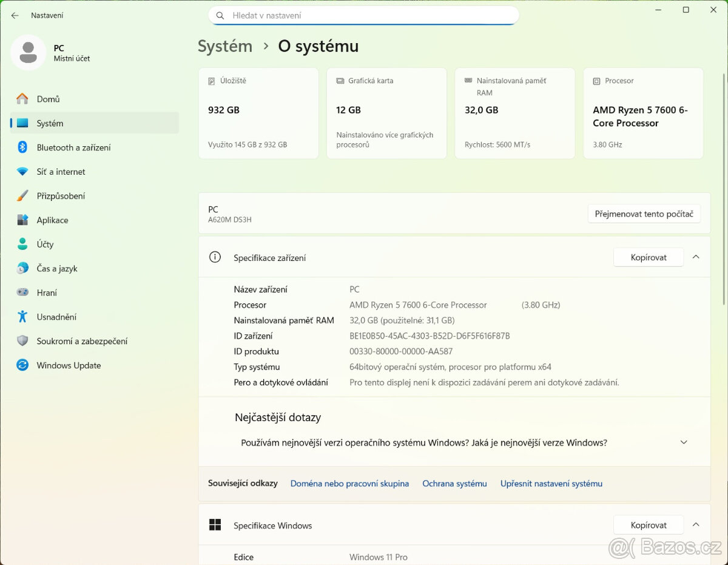Open Hraní gaming settings

[x=47, y=293]
